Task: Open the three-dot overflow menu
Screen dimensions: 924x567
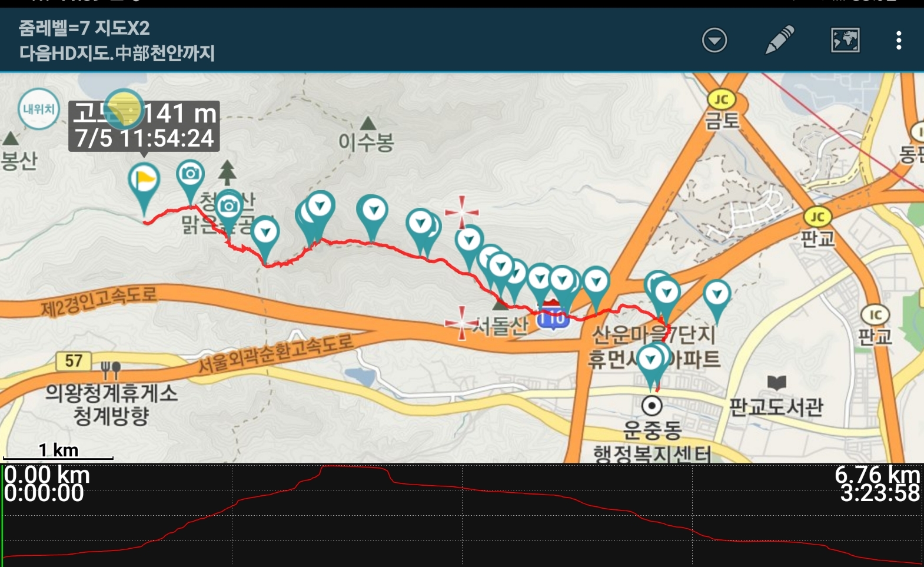Action: click(x=899, y=40)
